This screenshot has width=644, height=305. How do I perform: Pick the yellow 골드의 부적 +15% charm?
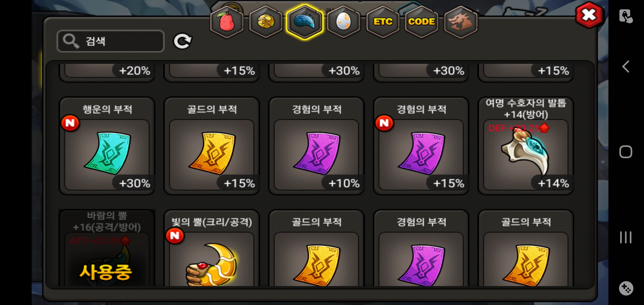[212, 146]
